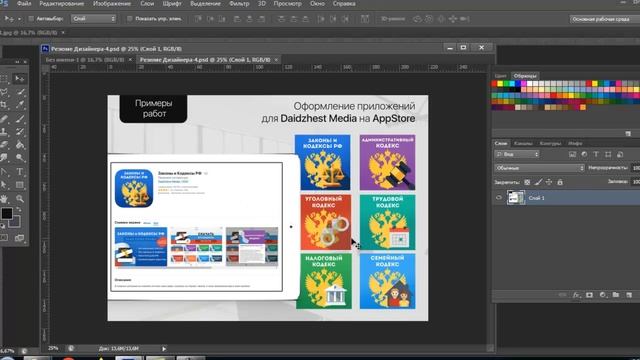Switch to the Цвет panel tab
Viewport: 640px width, 360px height.
[x=500, y=76]
